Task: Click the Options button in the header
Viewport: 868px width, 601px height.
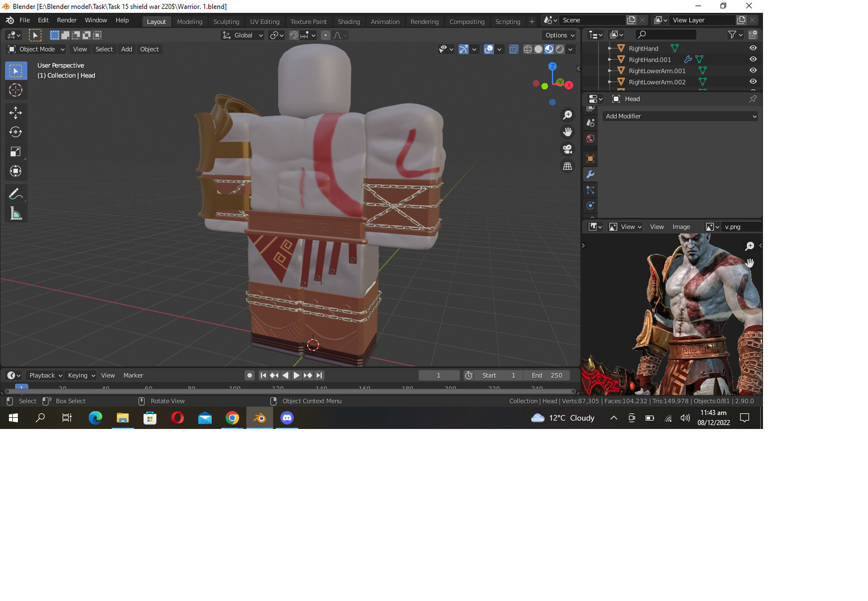Action: (559, 35)
